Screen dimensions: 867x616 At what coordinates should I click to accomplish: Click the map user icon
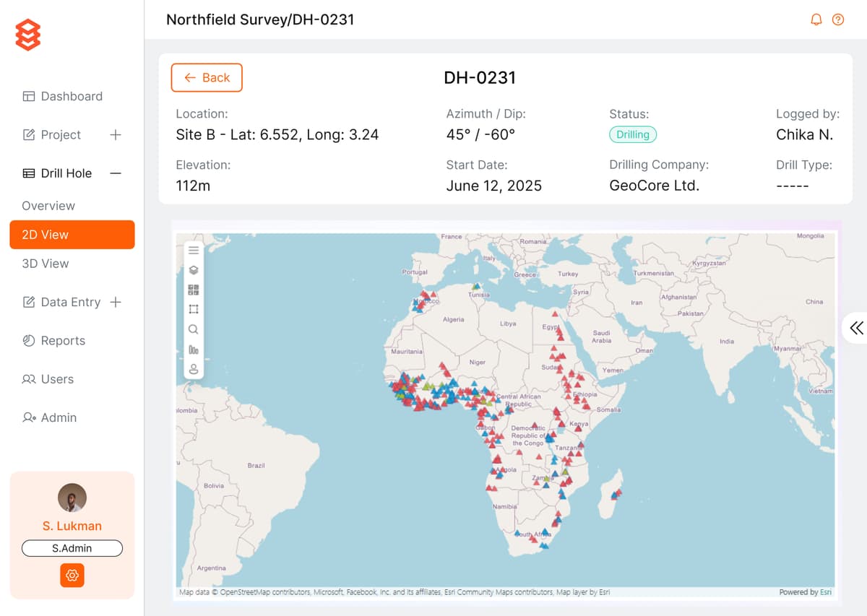point(194,369)
